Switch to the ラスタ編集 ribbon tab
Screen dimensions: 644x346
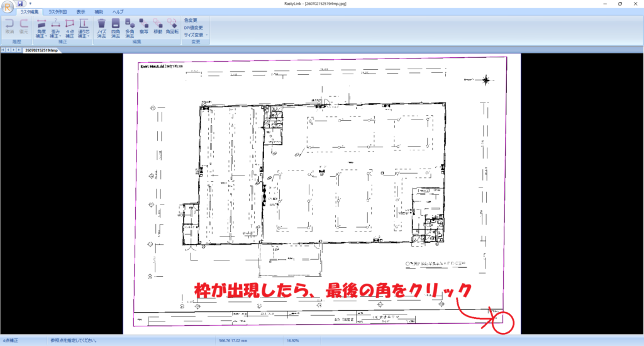click(x=30, y=12)
